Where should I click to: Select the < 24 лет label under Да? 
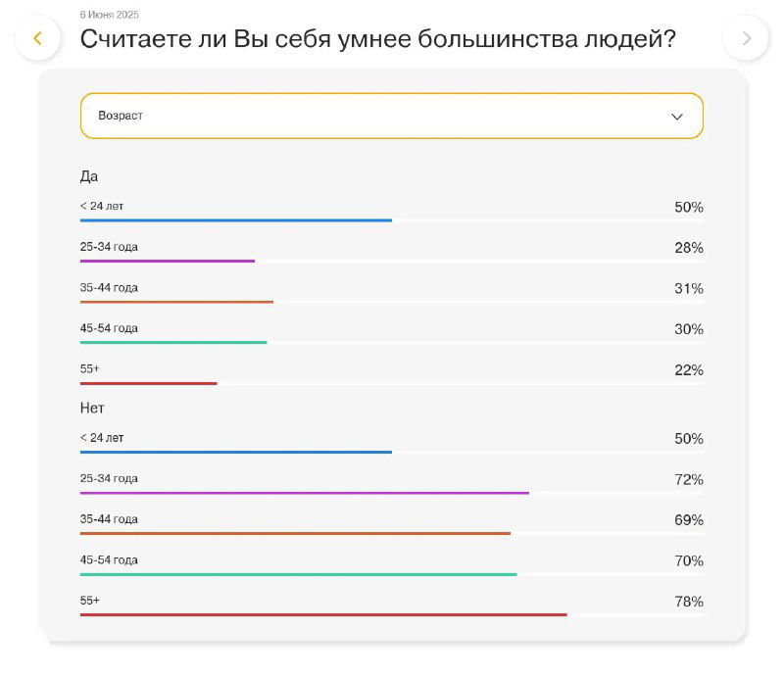pos(102,208)
